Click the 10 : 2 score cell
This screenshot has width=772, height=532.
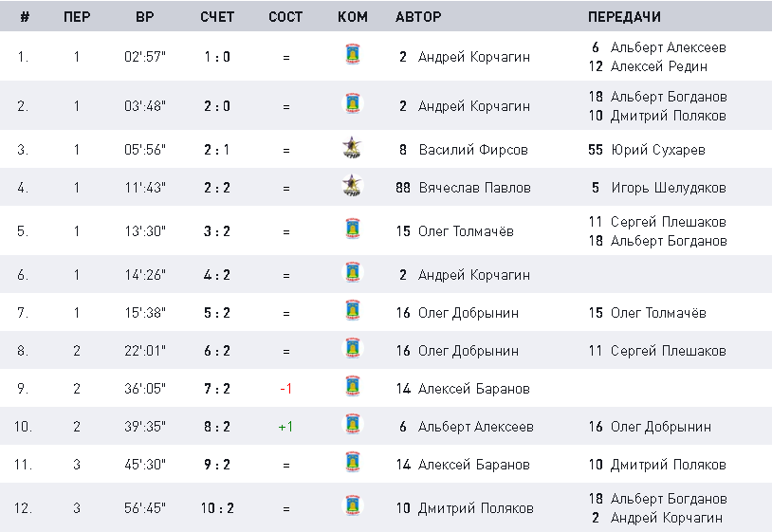(217, 508)
